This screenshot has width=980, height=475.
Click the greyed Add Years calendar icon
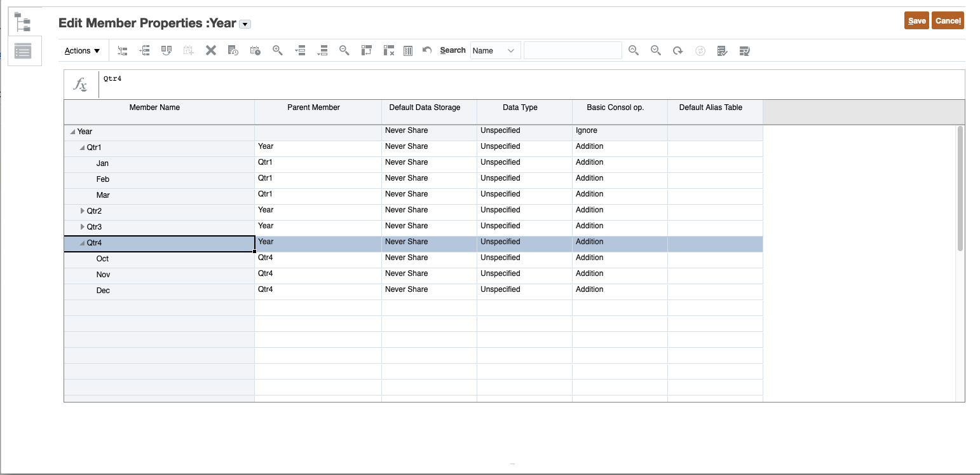pos(188,51)
